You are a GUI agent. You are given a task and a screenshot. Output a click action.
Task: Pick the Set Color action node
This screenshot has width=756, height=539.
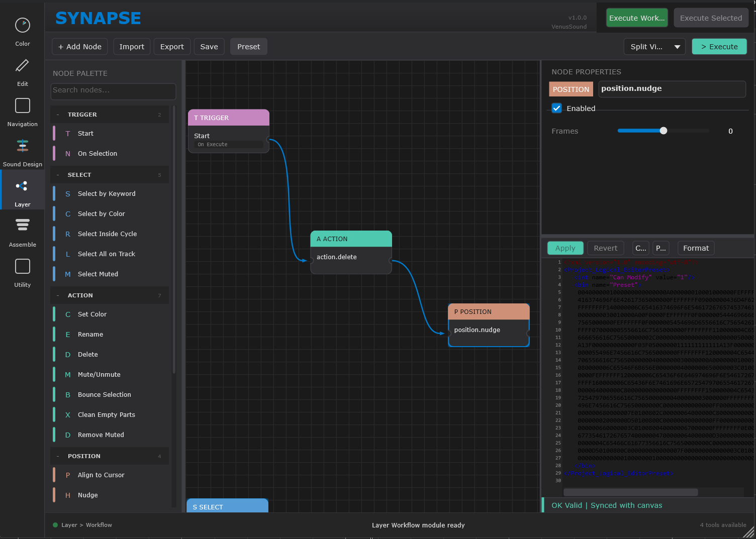click(x=111, y=314)
